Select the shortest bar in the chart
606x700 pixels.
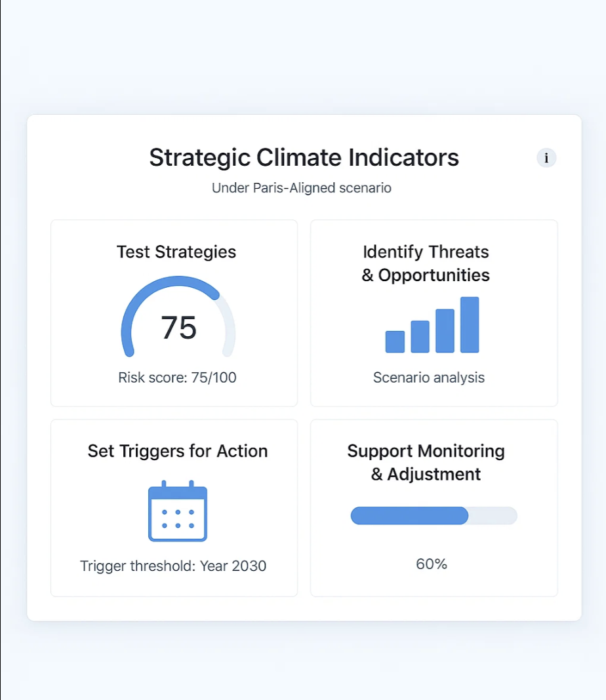394,341
